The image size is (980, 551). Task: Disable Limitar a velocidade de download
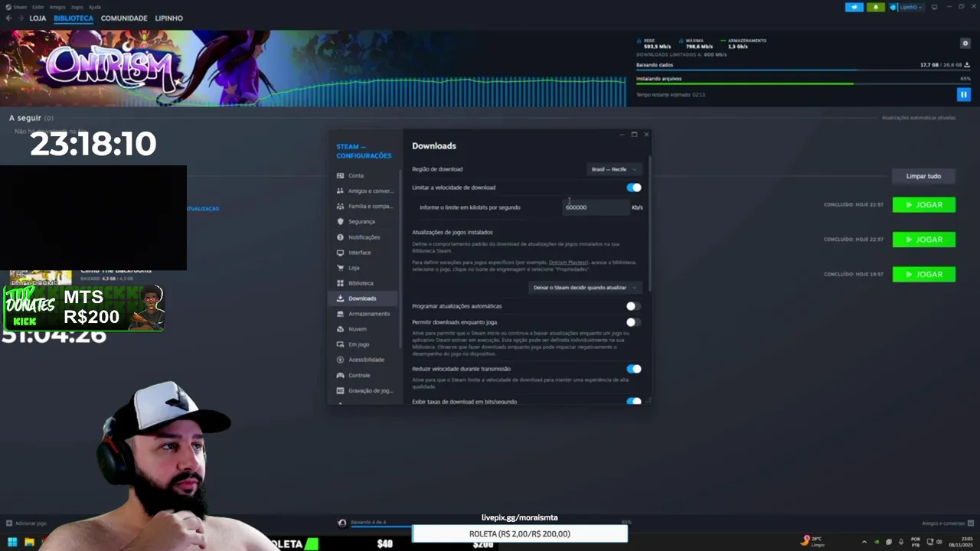pos(634,187)
